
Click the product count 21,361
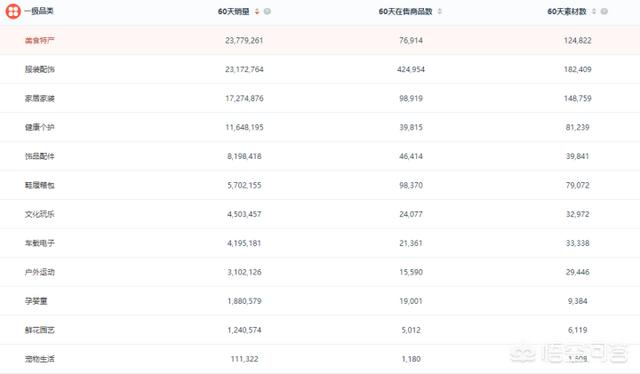(411, 243)
